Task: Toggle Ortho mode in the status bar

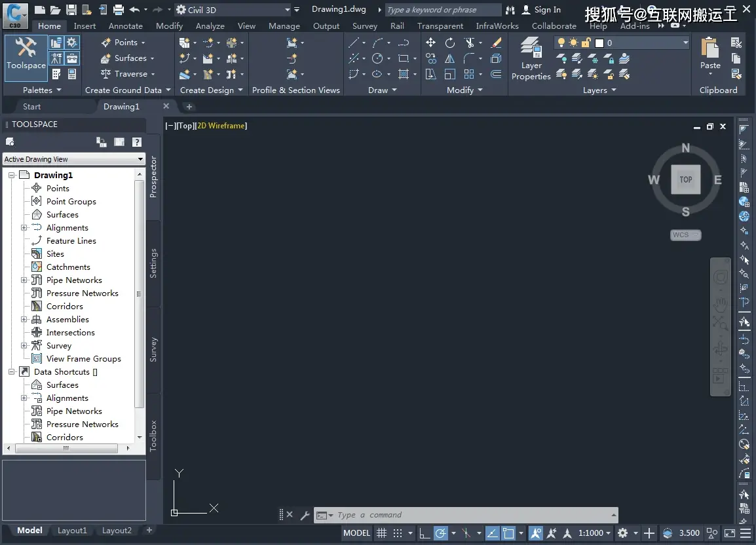Action: coord(425,533)
